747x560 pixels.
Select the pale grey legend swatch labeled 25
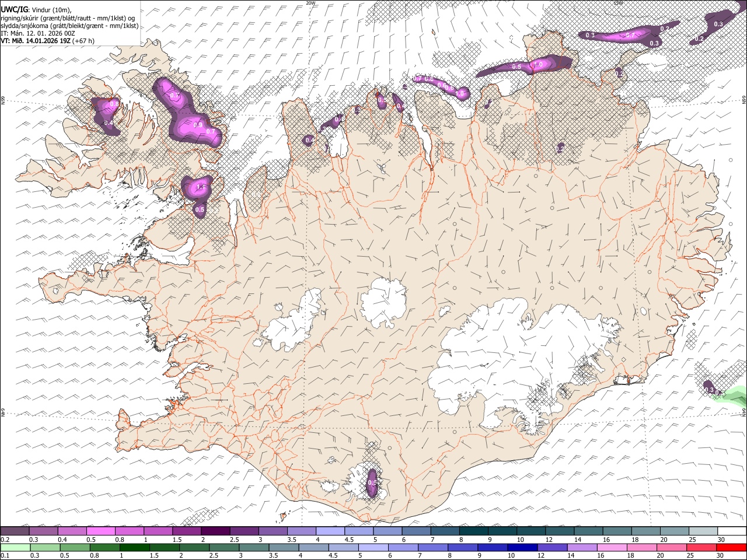point(703,531)
